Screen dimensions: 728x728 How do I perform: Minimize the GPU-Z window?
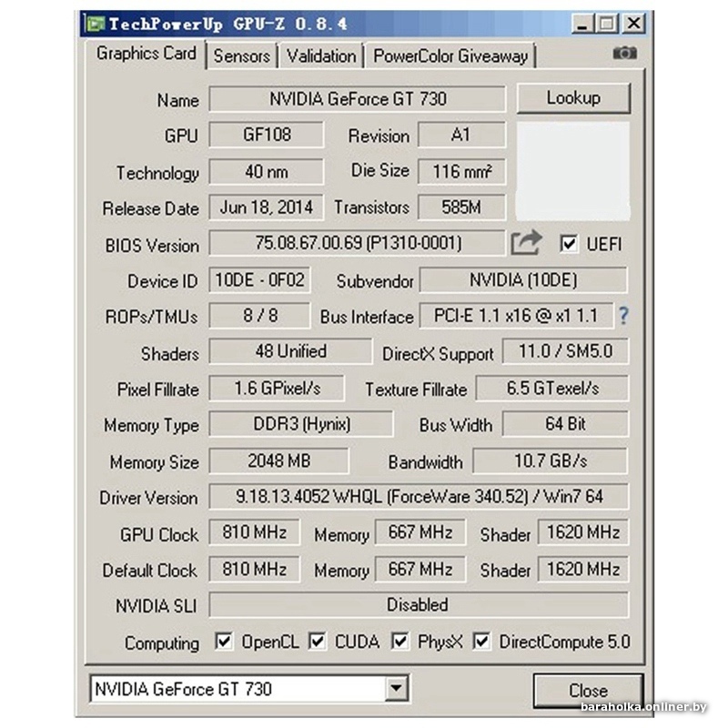(x=582, y=24)
